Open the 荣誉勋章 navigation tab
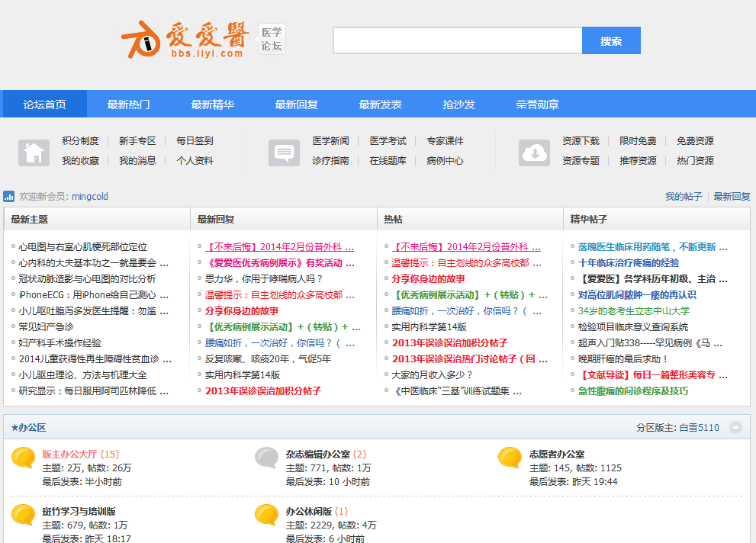Screen dimensions: 756x543 (538, 104)
